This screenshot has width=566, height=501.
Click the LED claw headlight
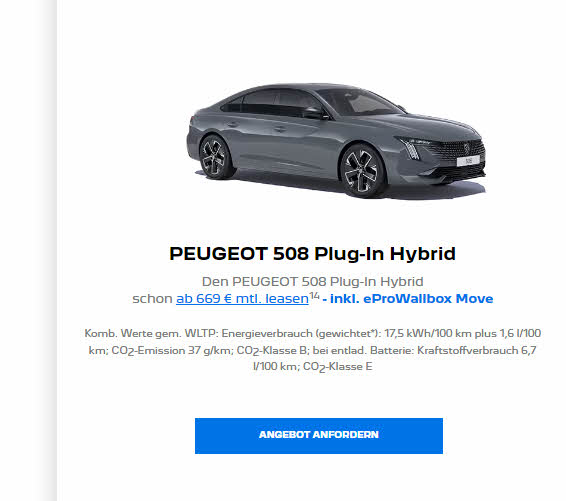(410, 147)
